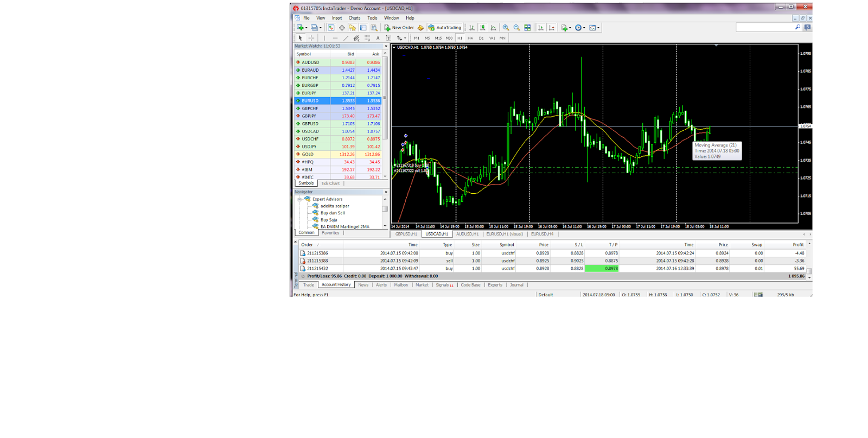The width and height of the screenshot is (868, 438).
Task: Open the File menu
Action: coord(307,18)
